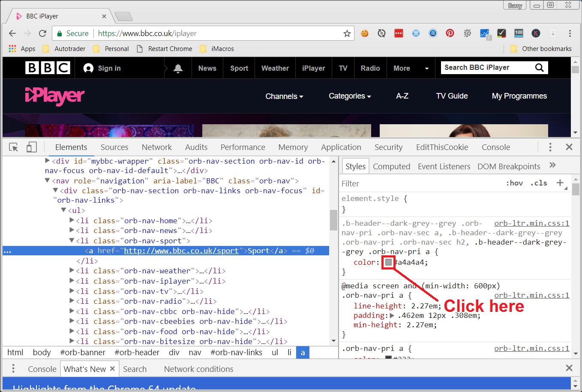Close the DevTools panel
582x392 pixels.
pyautogui.click(x=569, y=147)
